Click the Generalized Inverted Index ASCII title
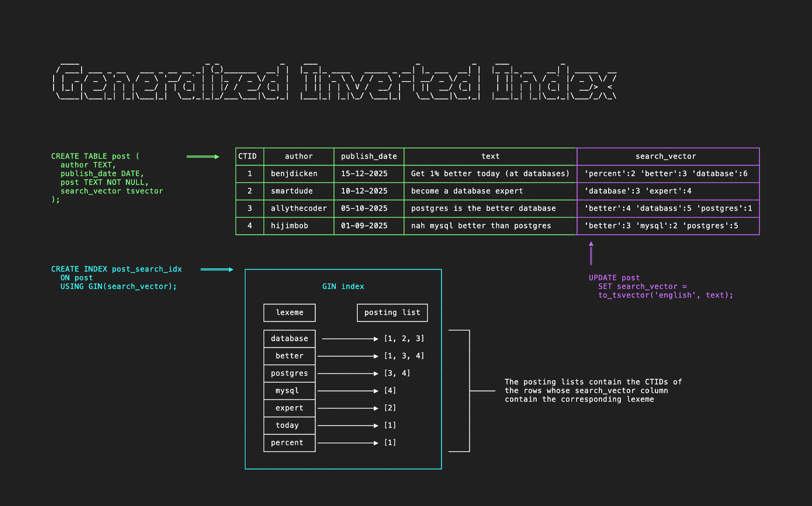This screenshot has width=812, height=506. point(335,81)
